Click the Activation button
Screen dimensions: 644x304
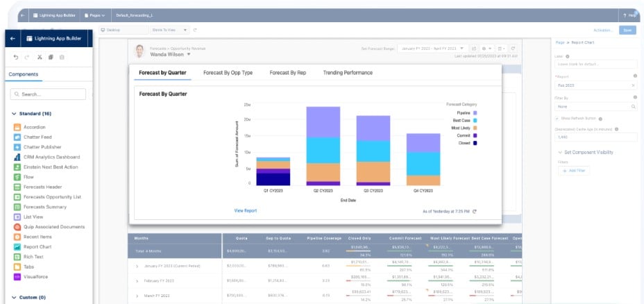[x=603, y=30]
